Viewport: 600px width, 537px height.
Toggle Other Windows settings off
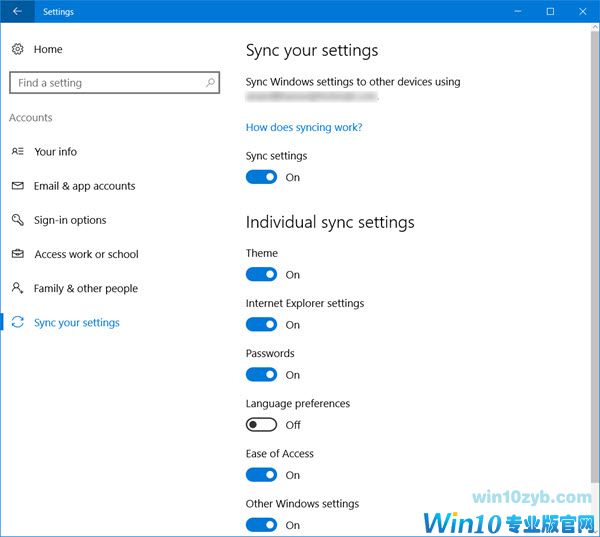point(261,525)
